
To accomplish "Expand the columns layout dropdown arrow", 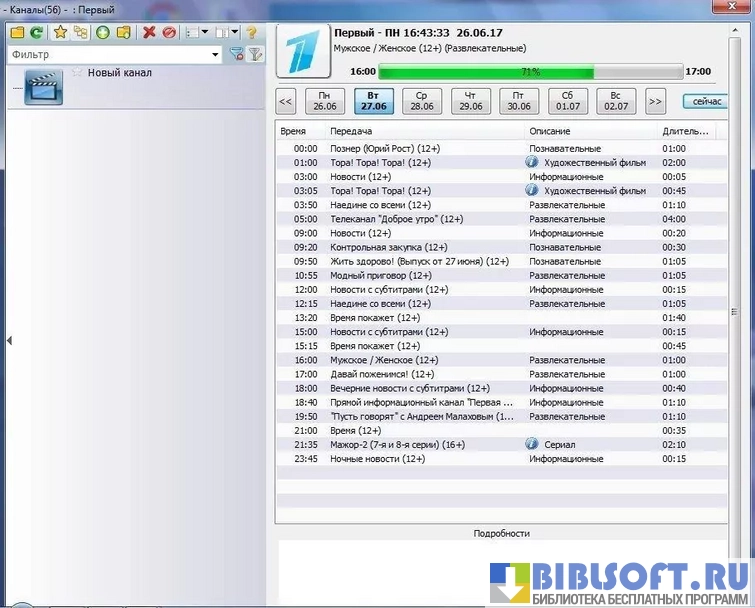I will coord(235,32).
